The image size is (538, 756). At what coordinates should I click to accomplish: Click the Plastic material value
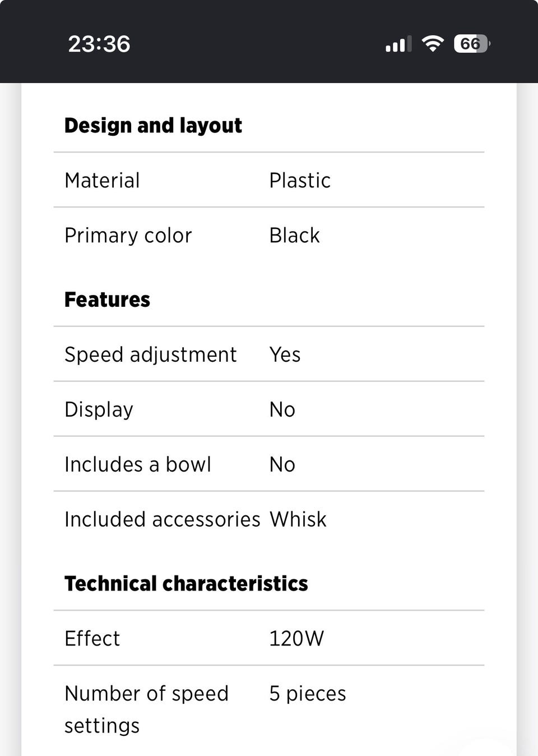point(300,181)
